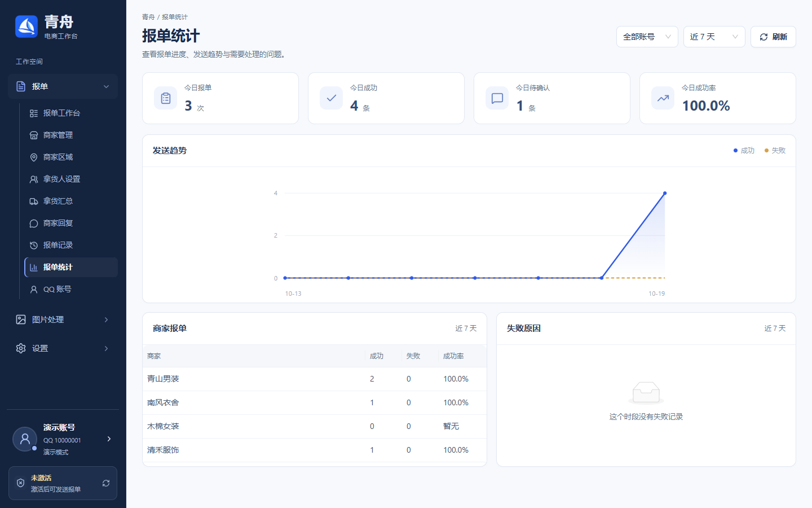Screen dimensions: 812x508
Task: Click the refresh icon in the 未激活 card
Action: (x=106, y=483)
